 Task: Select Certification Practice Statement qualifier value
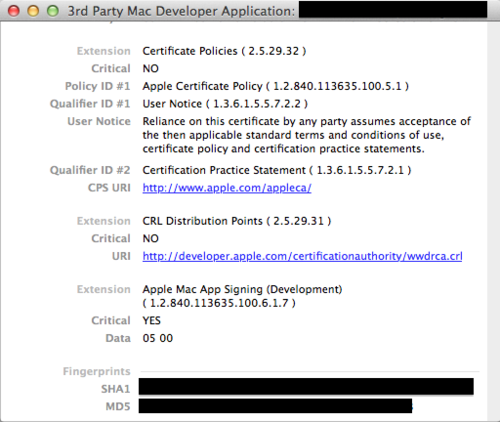click(x=277, y=170)
